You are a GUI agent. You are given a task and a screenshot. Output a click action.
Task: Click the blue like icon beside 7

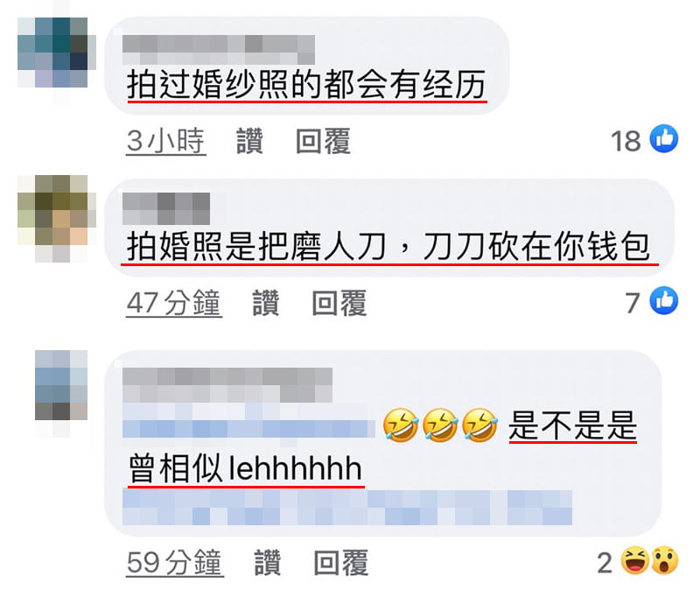[x=664, y=300]
